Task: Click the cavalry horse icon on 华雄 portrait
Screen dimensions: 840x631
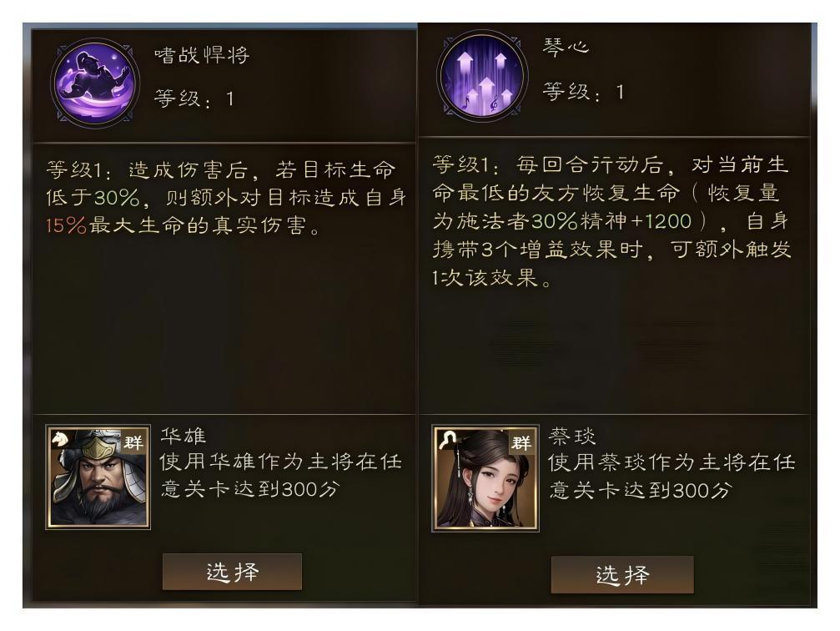Action: click(x=60, y=440)
